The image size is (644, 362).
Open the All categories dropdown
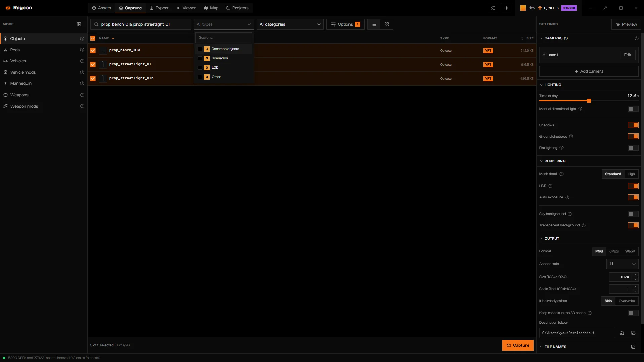click(290, 24)
